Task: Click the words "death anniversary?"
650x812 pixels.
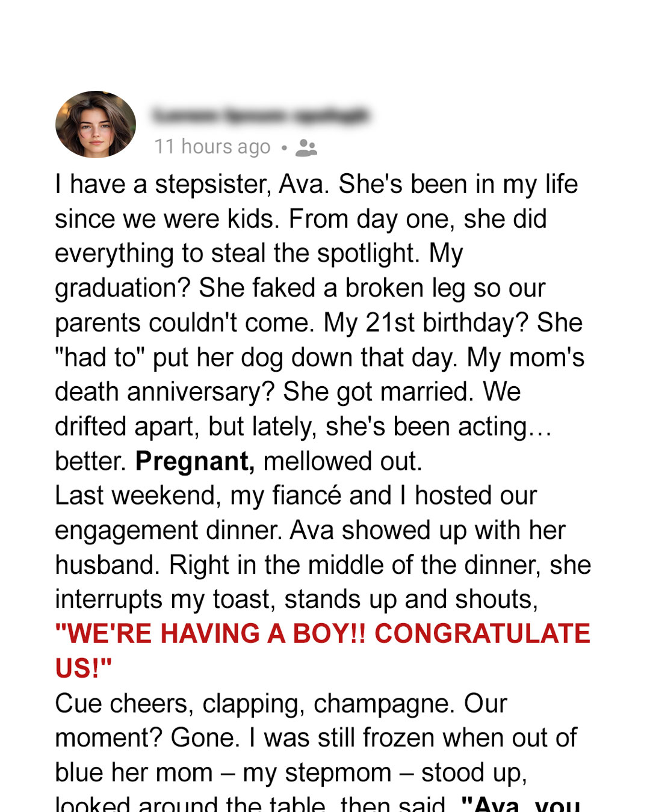Action: (165, 392)
